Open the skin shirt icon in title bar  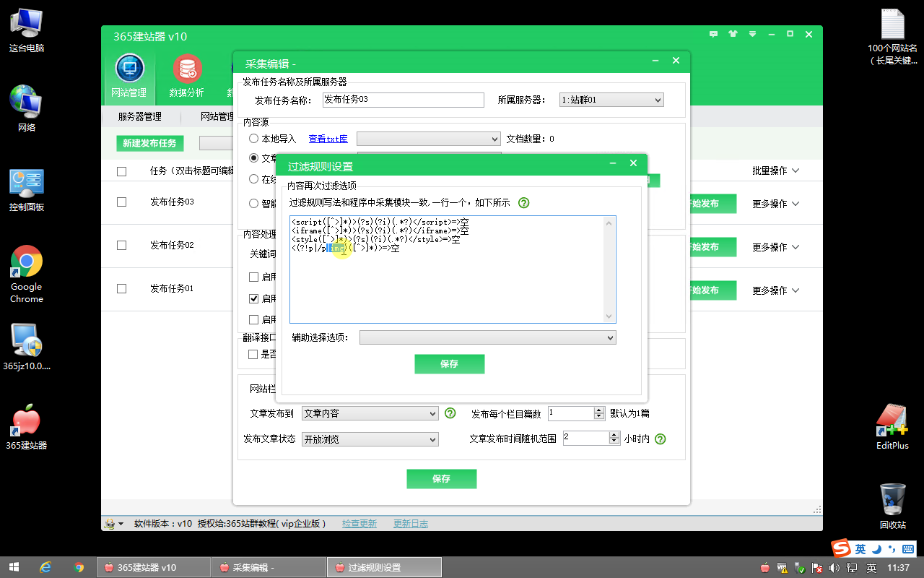coord(733,34)
